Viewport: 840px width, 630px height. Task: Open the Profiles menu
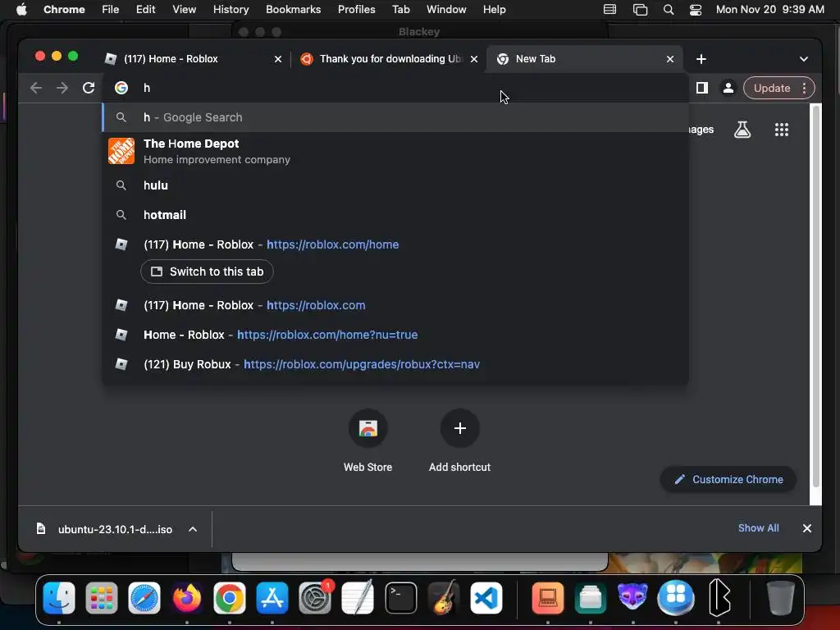pyautogui.click(x=356, y=10)
